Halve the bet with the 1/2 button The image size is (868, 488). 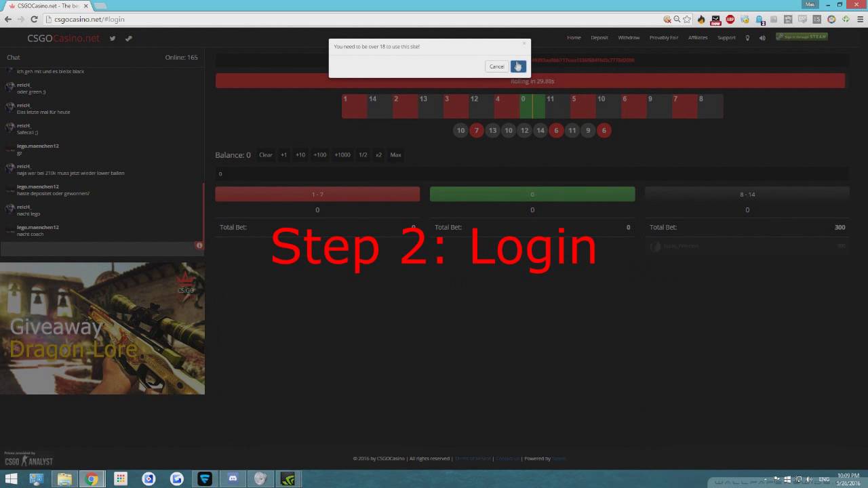pos(363,155)
